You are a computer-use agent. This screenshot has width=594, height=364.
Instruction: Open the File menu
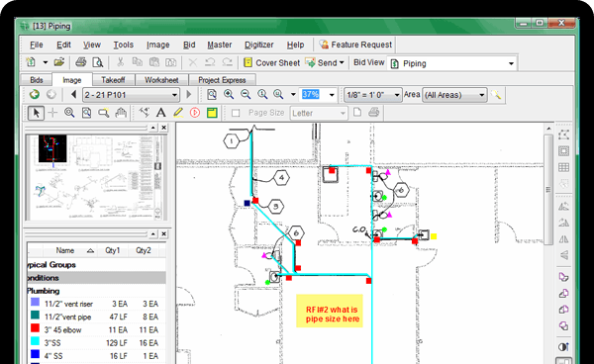(x=37, y=45)
